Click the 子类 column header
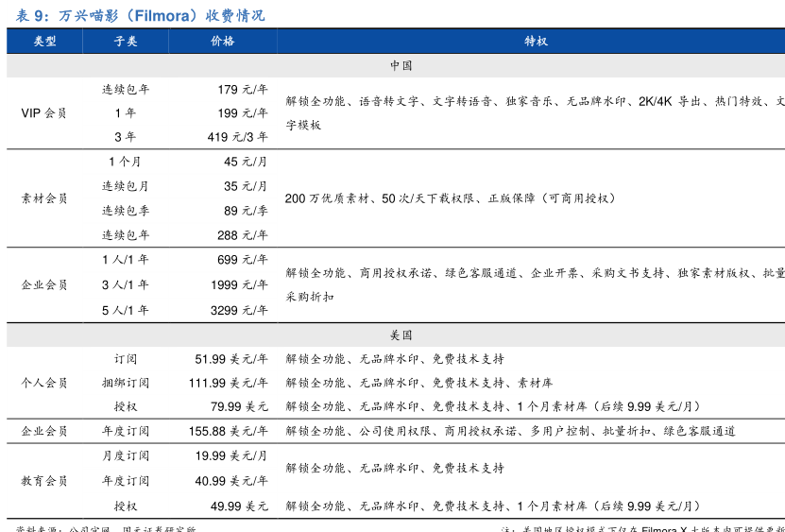Screen dimensions: 785x532 [126, 42]
